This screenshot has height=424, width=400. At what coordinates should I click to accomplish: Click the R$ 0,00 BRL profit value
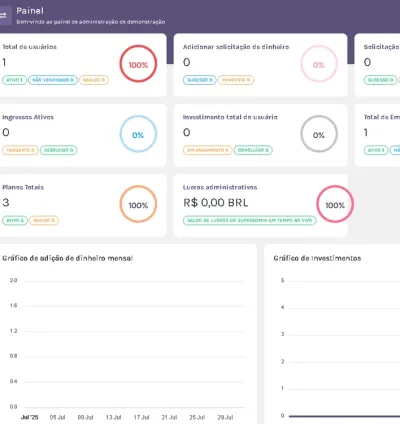[x=216, y=203]
